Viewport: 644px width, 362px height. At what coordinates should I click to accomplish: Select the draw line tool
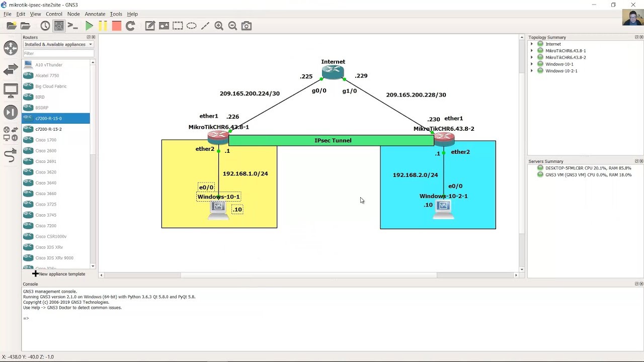tap(205, 26)
